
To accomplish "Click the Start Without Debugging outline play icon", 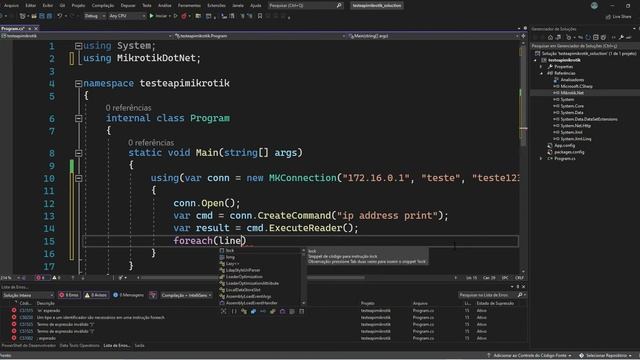I will [176, 16].
